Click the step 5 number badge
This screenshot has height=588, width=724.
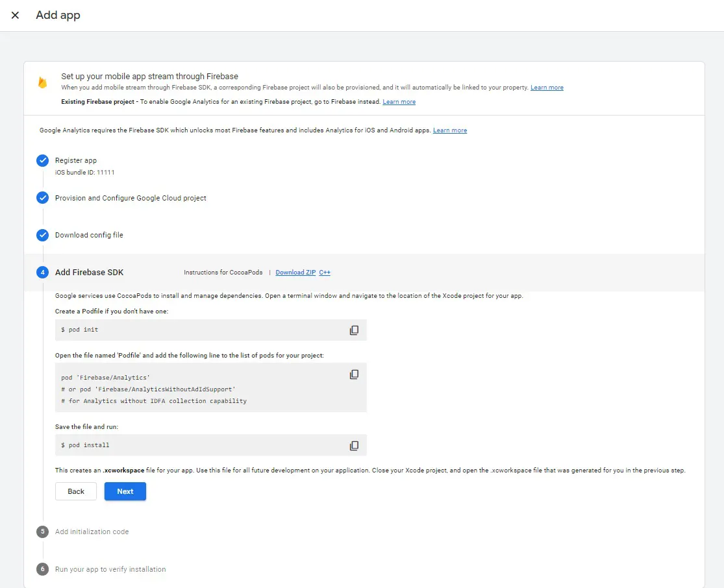click(42, 532)
